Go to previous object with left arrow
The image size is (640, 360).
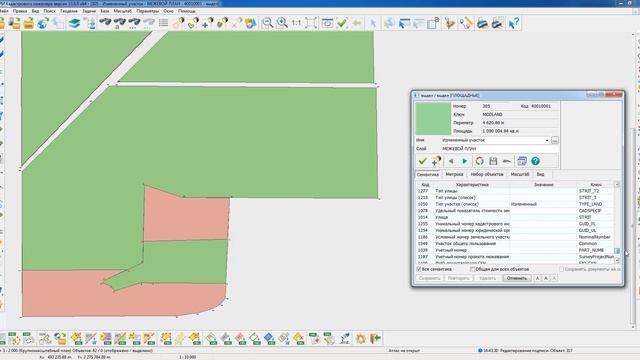(451, 161)
